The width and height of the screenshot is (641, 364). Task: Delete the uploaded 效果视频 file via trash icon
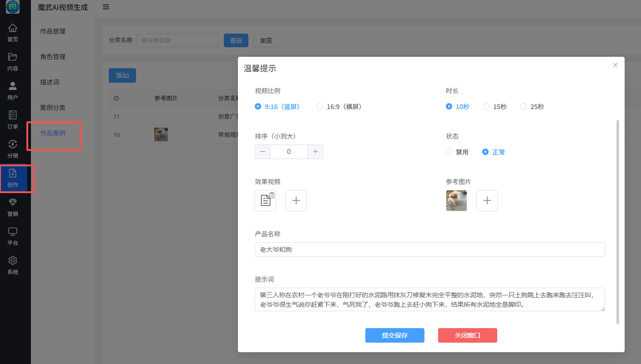[x=272, y=195]
